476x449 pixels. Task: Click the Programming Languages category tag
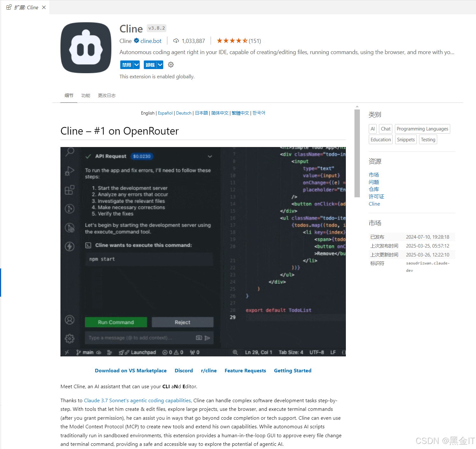423,129
